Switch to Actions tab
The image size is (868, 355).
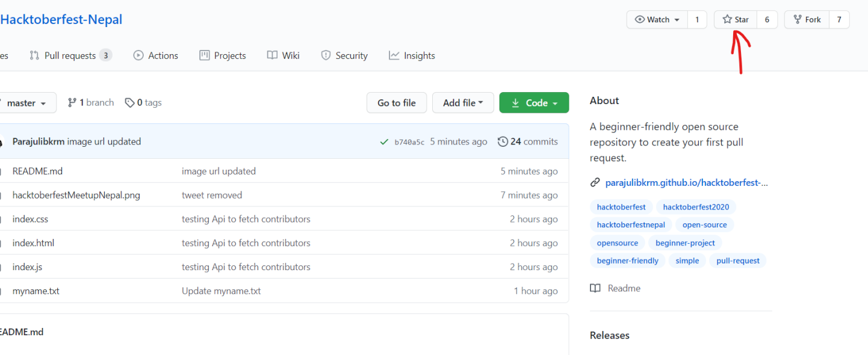pyautogui.click(x=156, y=55)
